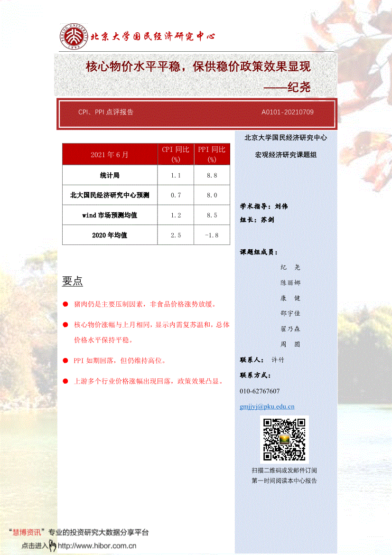Open the gmjjyj@pku.edu.cn email link
The image size is (392, 555).
(267, 406)
